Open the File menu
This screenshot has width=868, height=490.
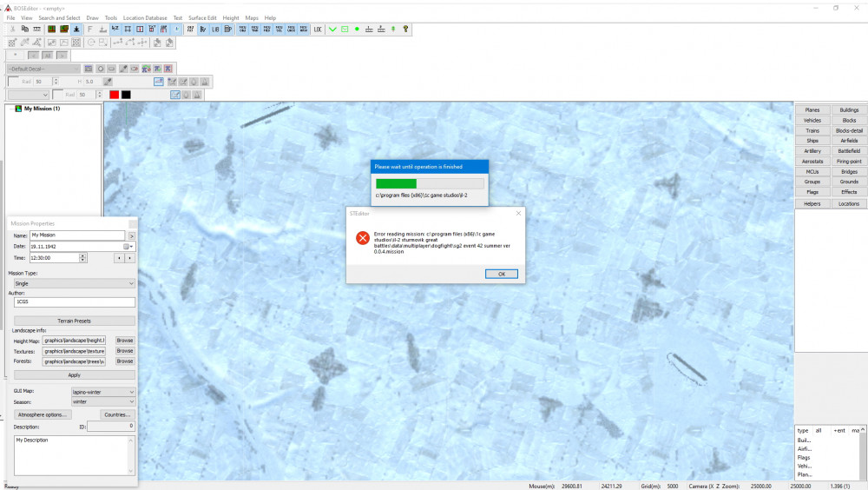(x=10, y=17)
